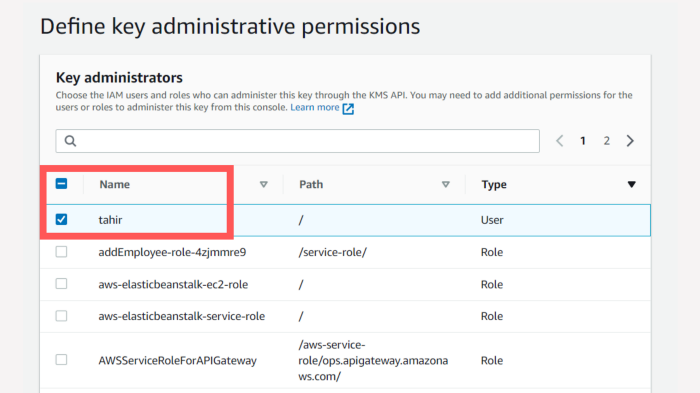Click the search magnifier icon
This screenshot has height=393, width=700.
[x=70, y=141]
